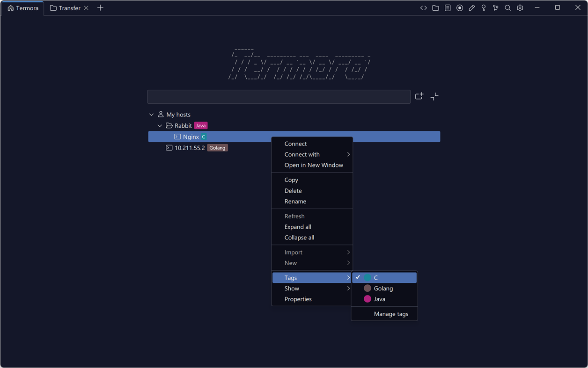588x368 pixels.
Task: Select the Java tag label in submenu
Action: coord(380,299)
